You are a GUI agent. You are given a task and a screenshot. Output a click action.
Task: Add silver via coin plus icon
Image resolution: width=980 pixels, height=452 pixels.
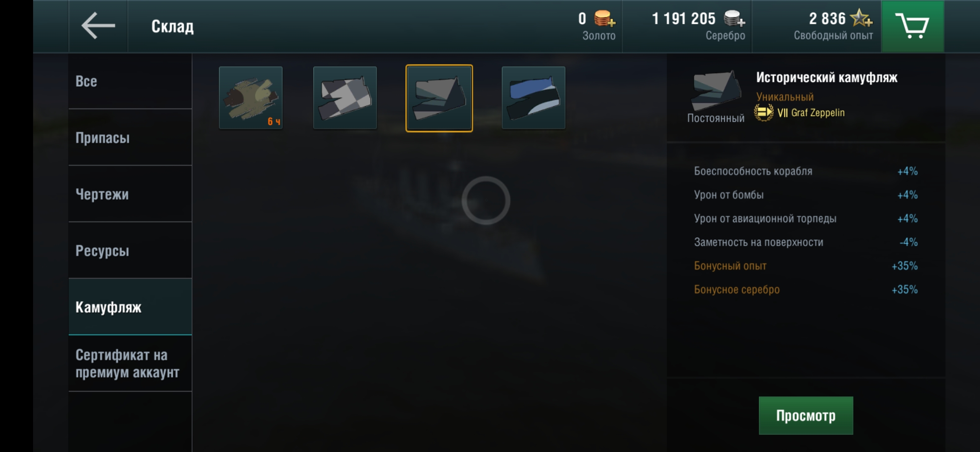point(735,19)
